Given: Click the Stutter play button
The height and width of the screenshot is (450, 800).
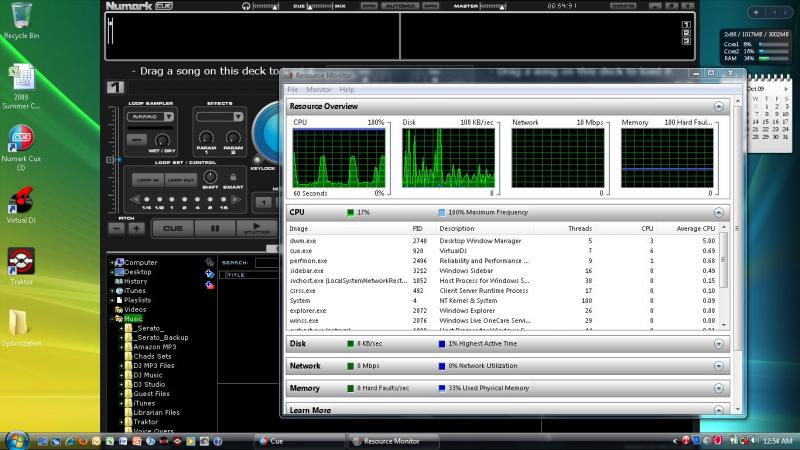Looking at the screenshot, I should coord(257,229).
